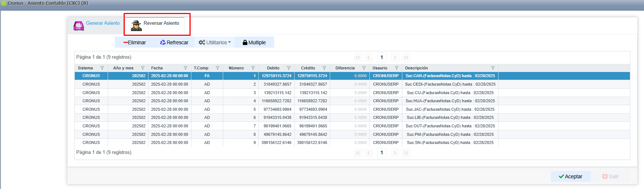Open the Generar Asiento tab
Image resolution: width=644 pixels, height=189 pixels.
coord(97,25)
